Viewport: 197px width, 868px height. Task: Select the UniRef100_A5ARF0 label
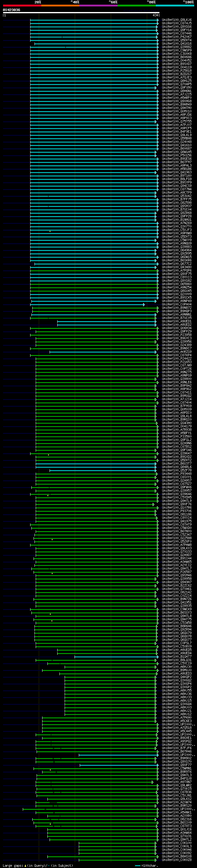pyautogui.click(x=177, y=98)
